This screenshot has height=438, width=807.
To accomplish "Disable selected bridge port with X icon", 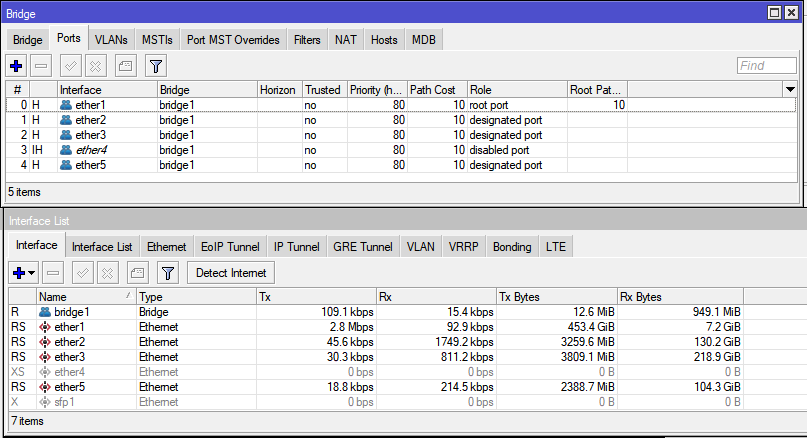I will tap(96, 66).
